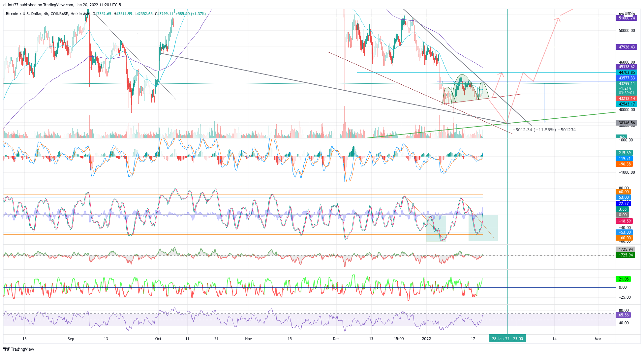Click the blue 119.31 MACD value
Screen dimensions: 644x355
click(x=624, y=159)
